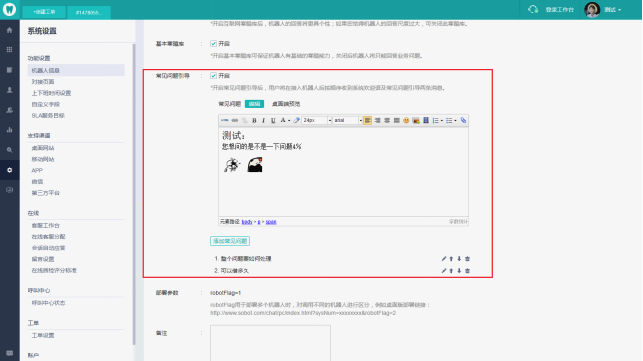
Task: Delete FAQ item 2 with trash icon
Action: pyautogui.click(x=467, y=271)
